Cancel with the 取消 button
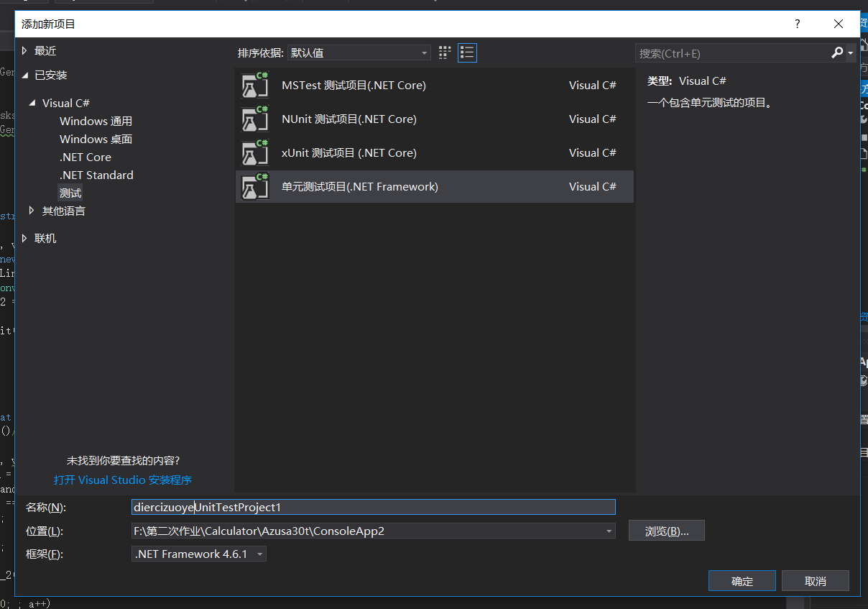Screen dimensions: 868x609 pyautogui.click(x=816, y=581)
